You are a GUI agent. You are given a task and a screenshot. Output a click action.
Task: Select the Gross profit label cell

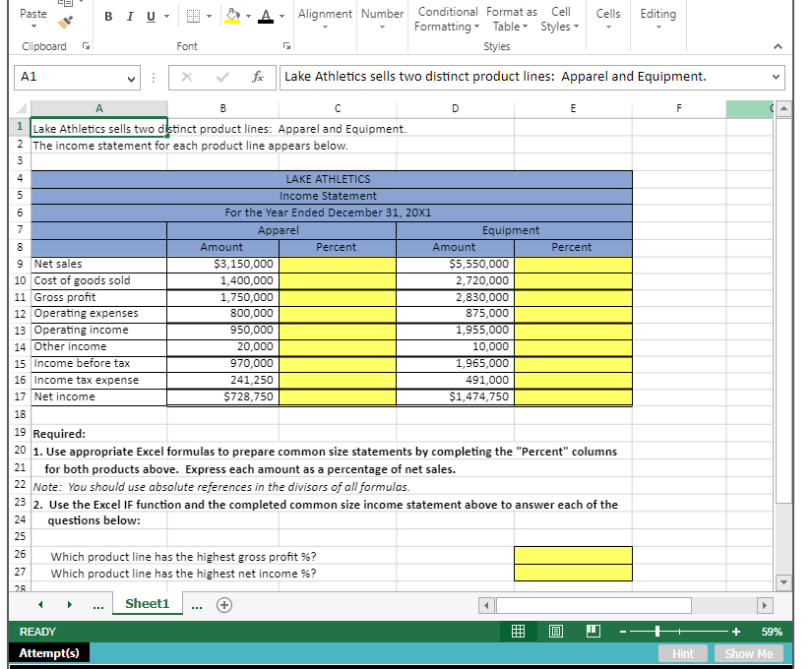coord(98,297)
